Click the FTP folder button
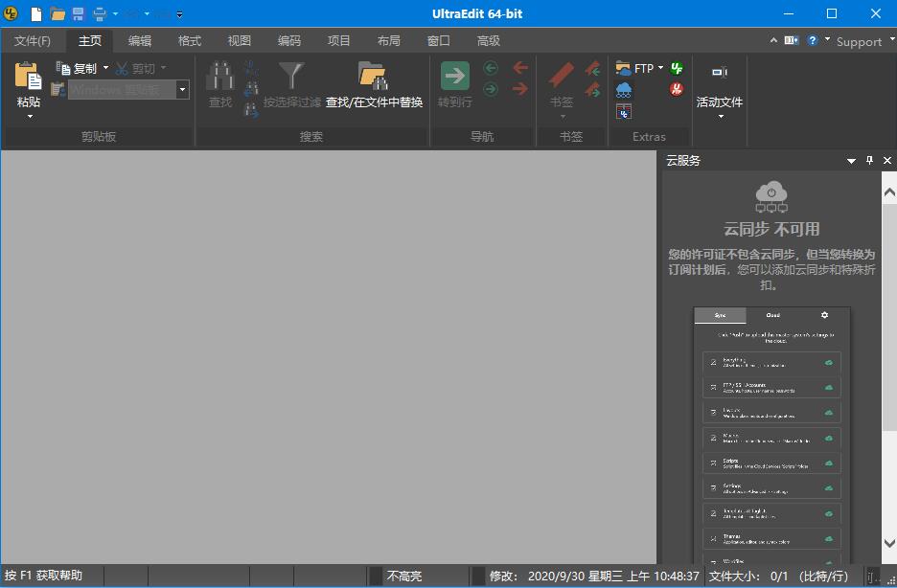Image resolution: width=897 pixels, height=588 pixels. (x=634, y=69)
